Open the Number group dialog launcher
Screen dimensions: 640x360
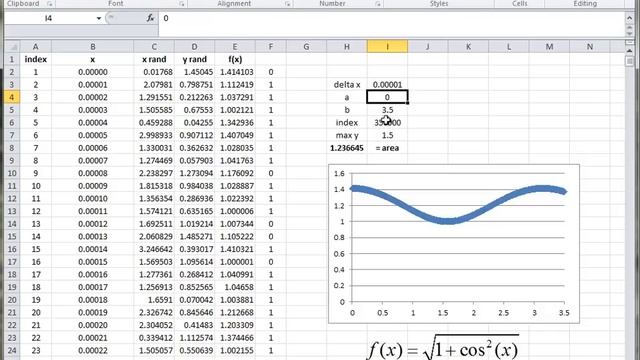click(378, 4)
